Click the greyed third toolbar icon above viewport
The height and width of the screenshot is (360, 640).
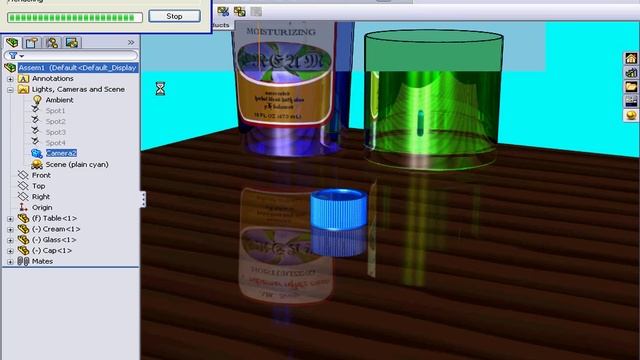click(x=256, y=11)
